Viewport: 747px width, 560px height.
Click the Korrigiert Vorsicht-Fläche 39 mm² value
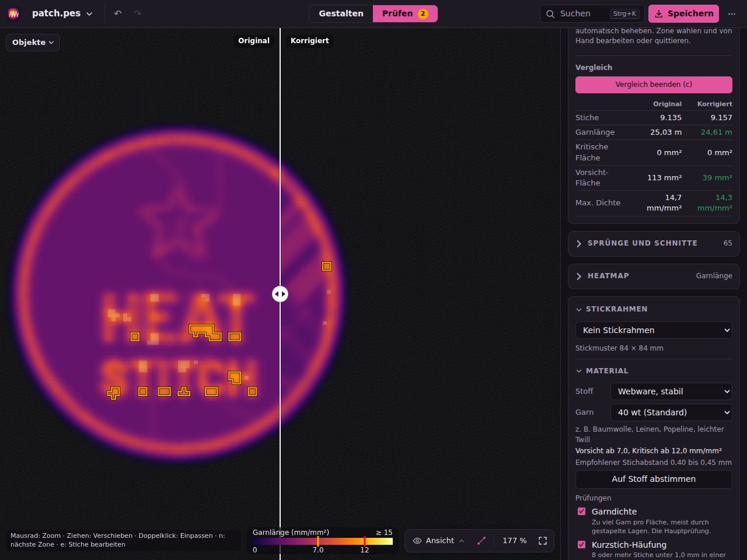point(717,177)
